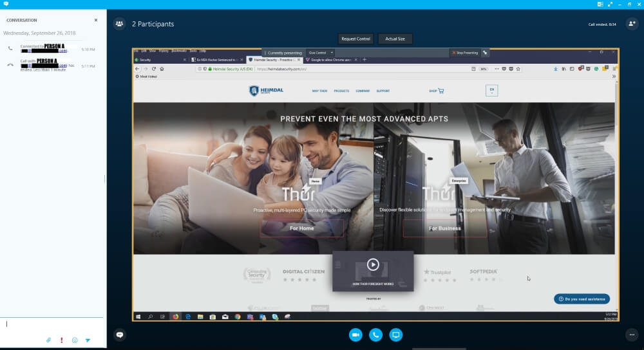
Task: Open a new browser tab with plus
Action: (x=365, y=59)
